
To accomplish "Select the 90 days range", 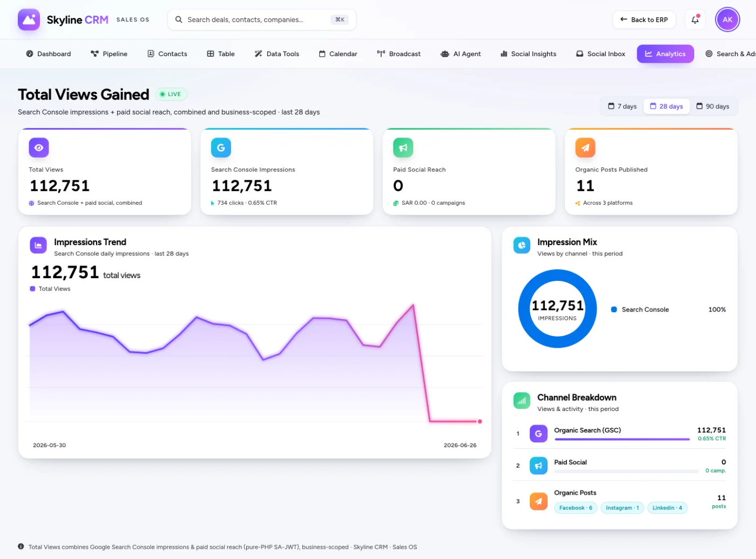I will (713, 106).
